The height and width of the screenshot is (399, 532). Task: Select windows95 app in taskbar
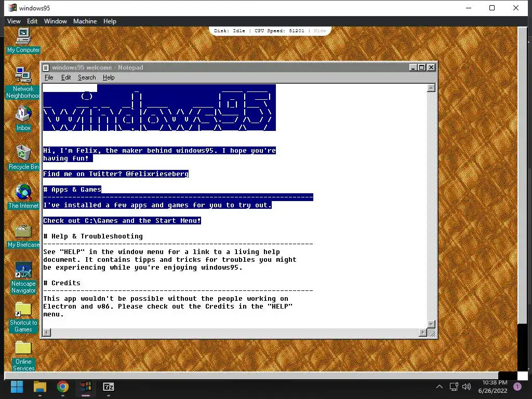point(86,387)
